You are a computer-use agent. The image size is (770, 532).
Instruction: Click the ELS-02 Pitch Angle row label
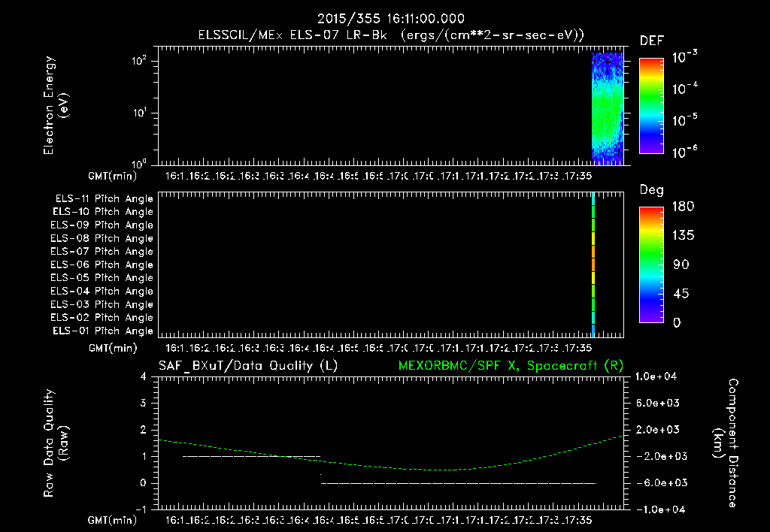[x=102, y=318]
